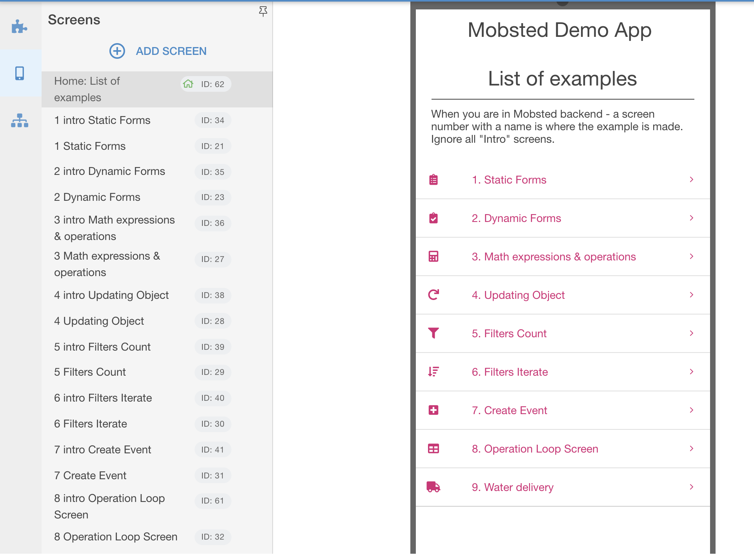The image size is (754, 560).
Task: Open the 5. Filters Count link
Action: coord(509,333)
